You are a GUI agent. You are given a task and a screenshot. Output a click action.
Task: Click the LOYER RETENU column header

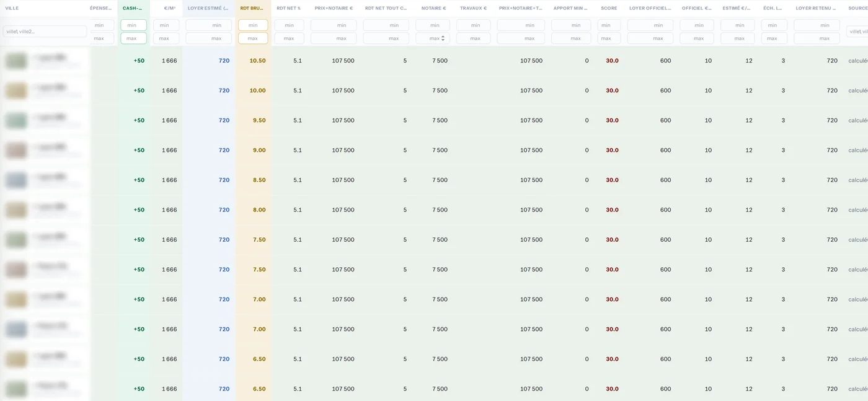tap(817, 8)
